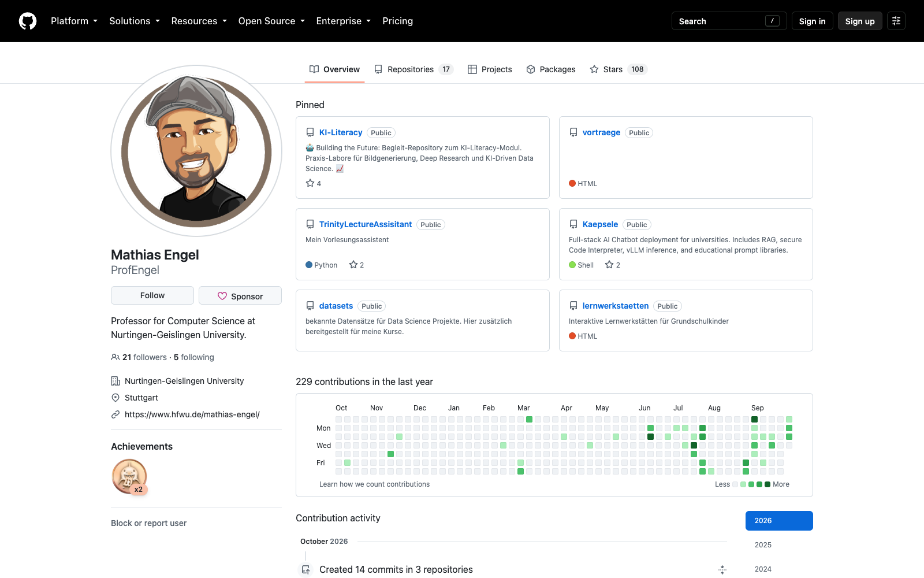Switch to the Projects tab
Image resolution: width=924 pixels, height=578 pixels.
click(490, 69)
